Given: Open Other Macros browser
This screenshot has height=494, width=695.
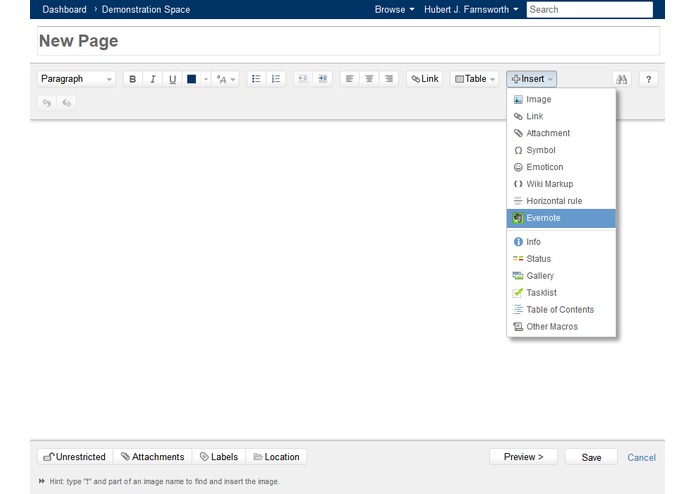Looking at the screenshot, I should point(561,327).
